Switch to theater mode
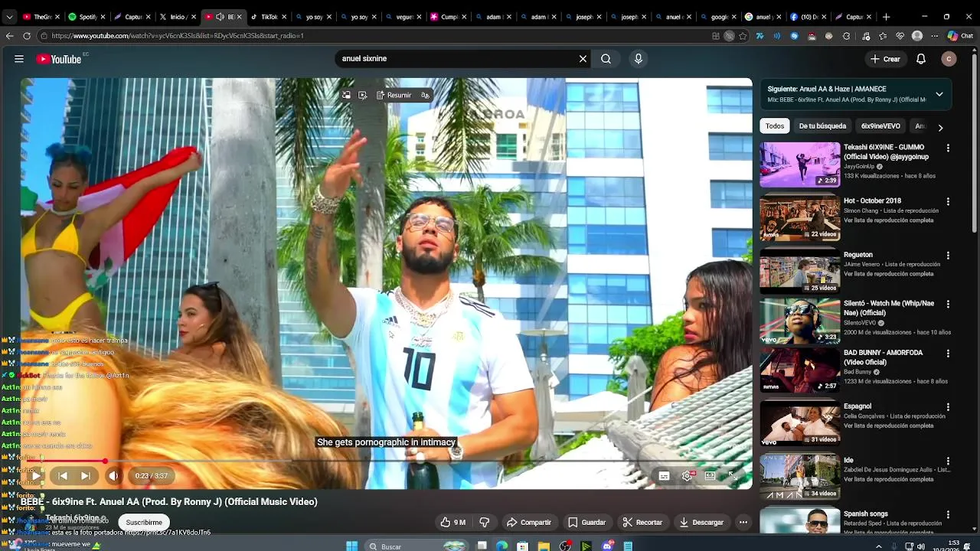This screenshot has width=980, height=551. (710, 476)
